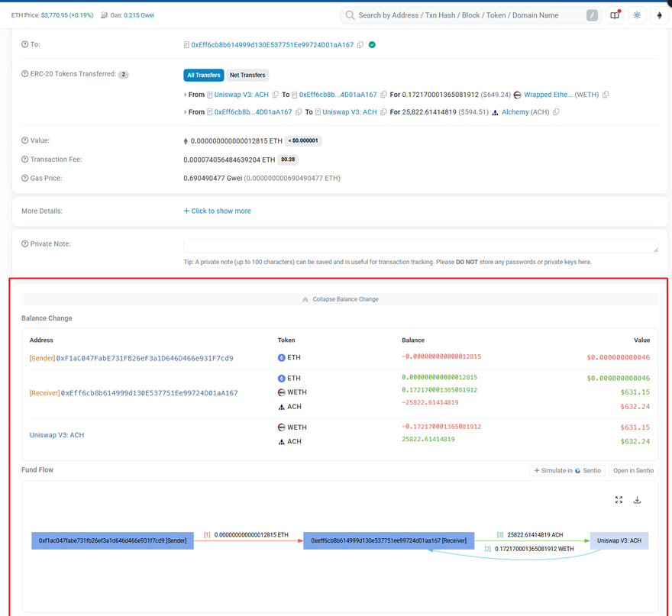The width and height of the screenshot is (672, 616).
Task: Click the Alchemy token logo in transfers
Action: [495, 112]
